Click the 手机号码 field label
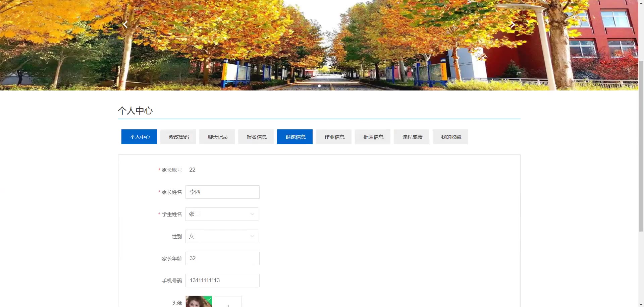The height and width of the screenshot is (307, 644). point(172,281)
